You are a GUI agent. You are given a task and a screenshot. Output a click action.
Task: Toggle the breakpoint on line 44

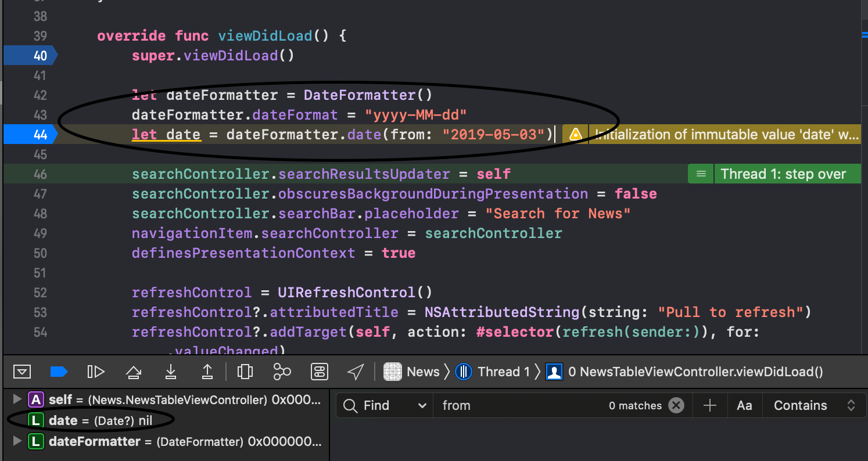[29, 134]
